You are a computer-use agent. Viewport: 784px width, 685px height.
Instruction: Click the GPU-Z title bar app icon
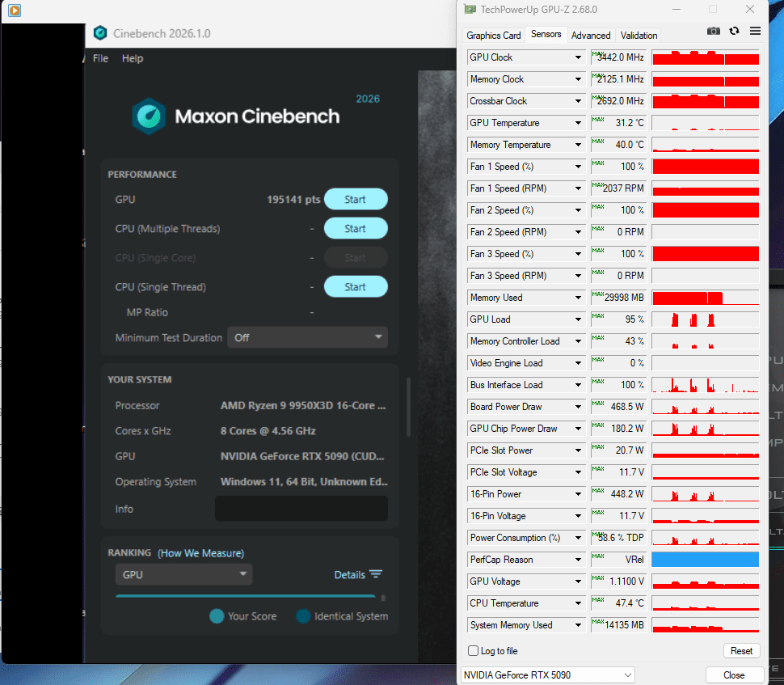[x=470, y=10]
